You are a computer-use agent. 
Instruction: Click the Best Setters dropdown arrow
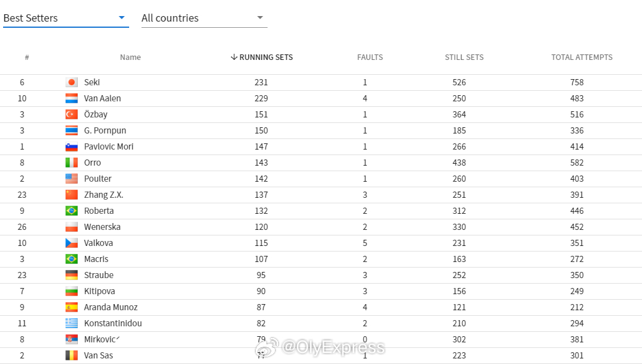tap(122, 17)
